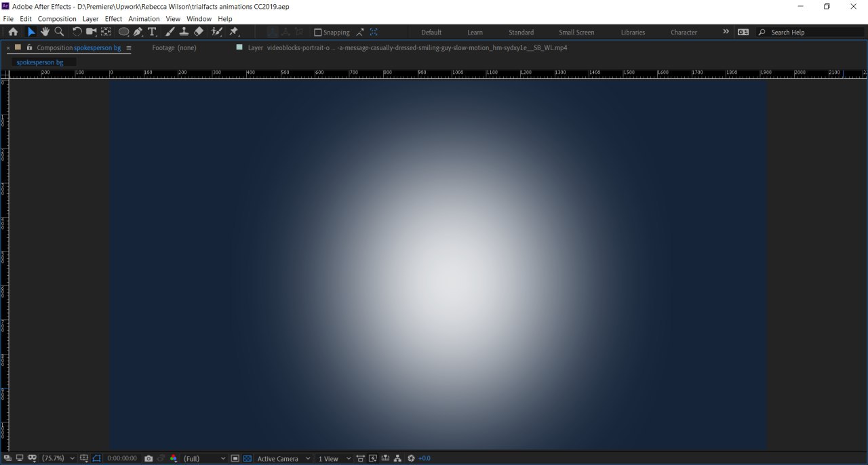Screen dimensions: 868x465
Task: Switch to the Character workspace
Action: (x=684, y=33)
